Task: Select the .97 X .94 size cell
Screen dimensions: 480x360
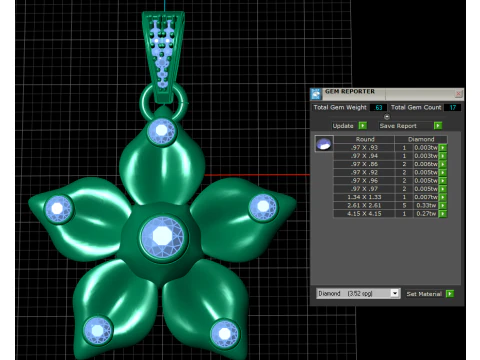Action: 364,156
